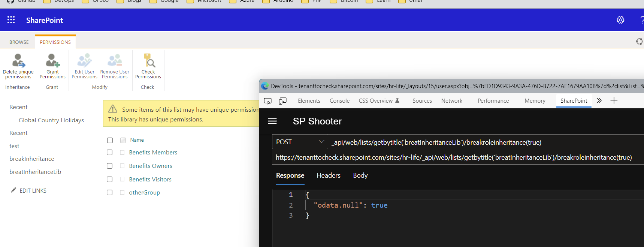Activate DevTools inspect element picker icon
The width and height of the screenshot is (644, 247).
(x=267, y=101)
